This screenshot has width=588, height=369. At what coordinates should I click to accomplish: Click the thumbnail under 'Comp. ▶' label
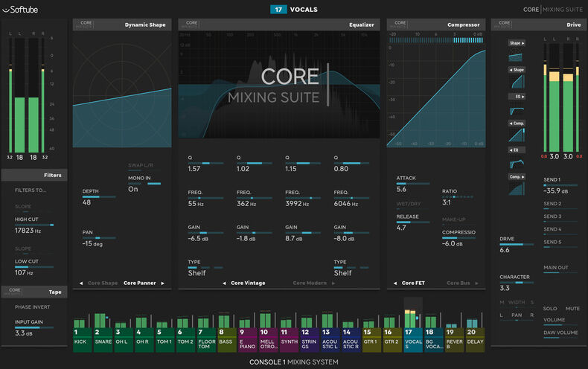click(x=516, y=189)
